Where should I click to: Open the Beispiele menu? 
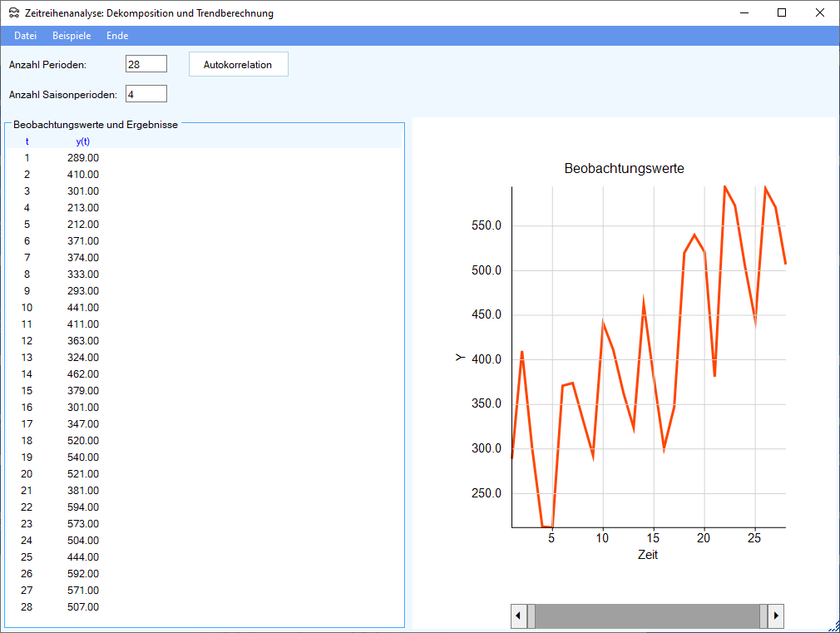pyautogui.click(x=72, y=36)
